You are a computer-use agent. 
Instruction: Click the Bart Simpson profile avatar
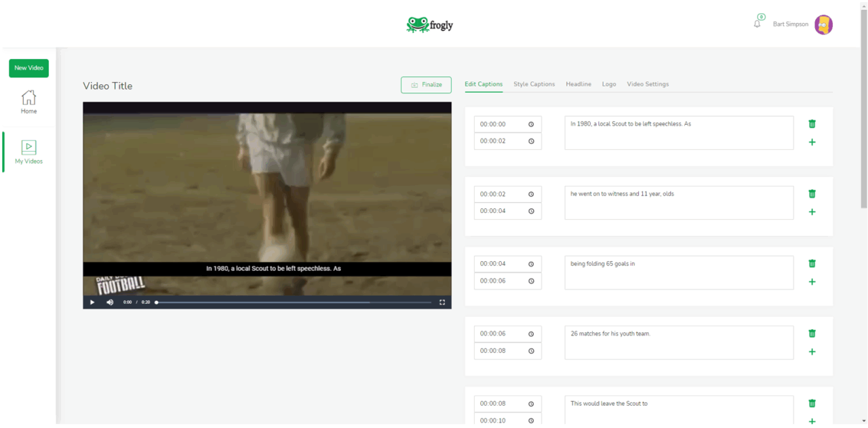click(x=823, y=24)
